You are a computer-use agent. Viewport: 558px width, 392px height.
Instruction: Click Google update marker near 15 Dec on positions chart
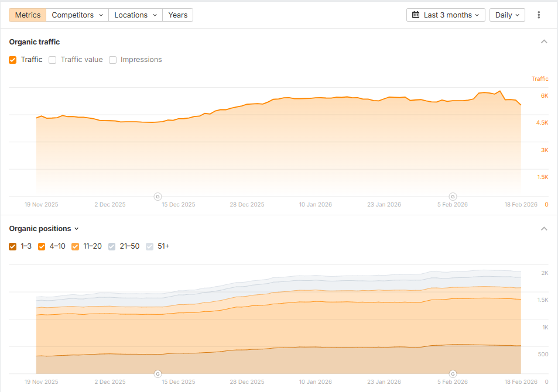(x=158, y=373)
